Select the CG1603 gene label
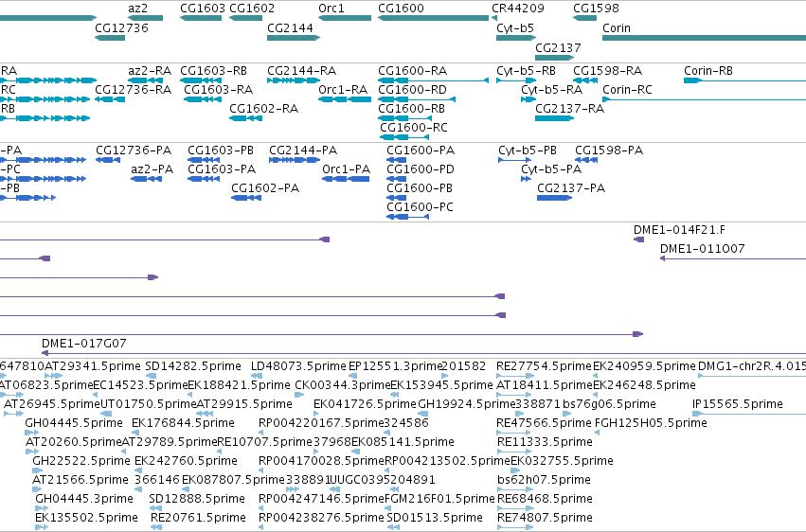 (x=203, y=9)
